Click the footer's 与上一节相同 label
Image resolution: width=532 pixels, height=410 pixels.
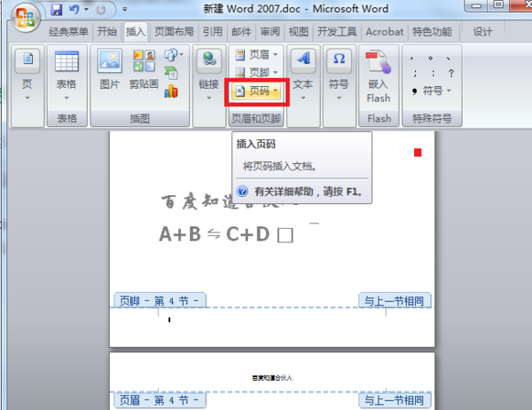coord(395,301)
